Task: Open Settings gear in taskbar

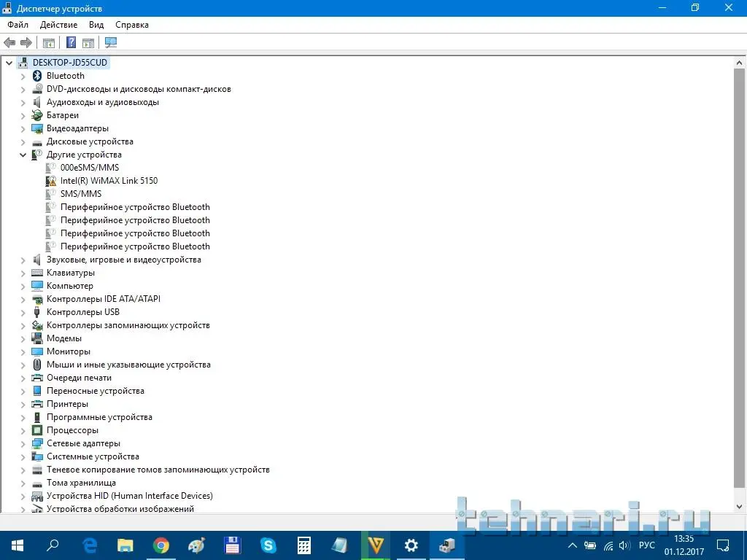Action: click(411, 545)
